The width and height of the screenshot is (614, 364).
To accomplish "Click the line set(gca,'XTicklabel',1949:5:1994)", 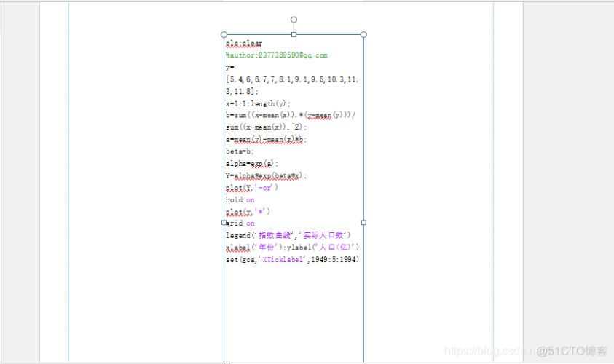I will pyautogui.click(x=292, y=259).
